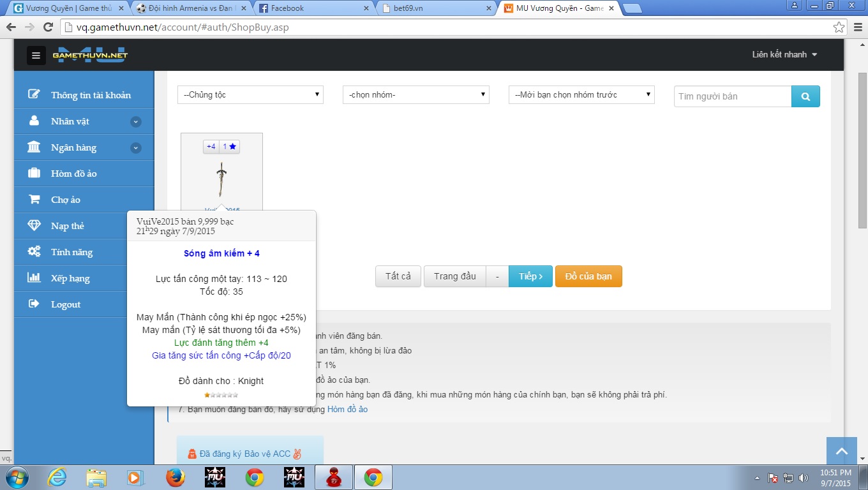Viewport: 868px width, 490px height.
Task: Click the Tiếp next page button
Action: pyautogui.click(x=530, y=276)
